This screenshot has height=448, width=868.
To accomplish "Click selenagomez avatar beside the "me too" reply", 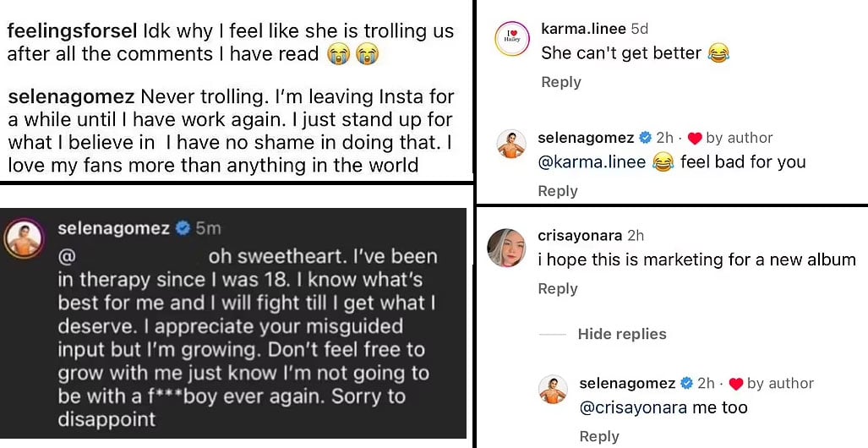I will coord(554,390).
